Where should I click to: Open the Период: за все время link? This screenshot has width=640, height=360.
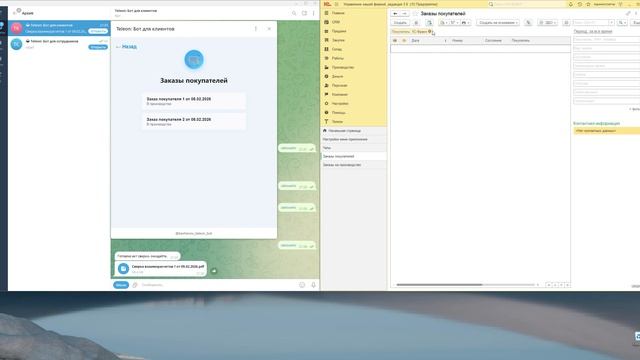coord(593,31)
